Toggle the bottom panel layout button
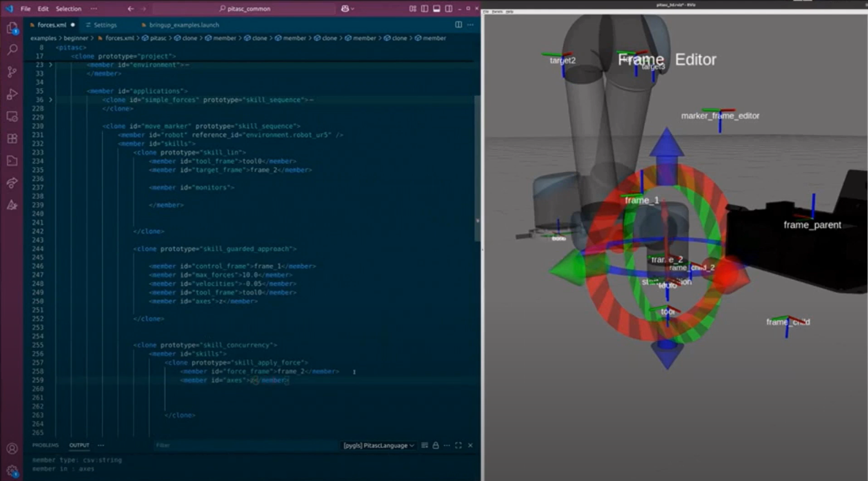Image resolution: width=868 pixels, height=481 pixels. 436,9
